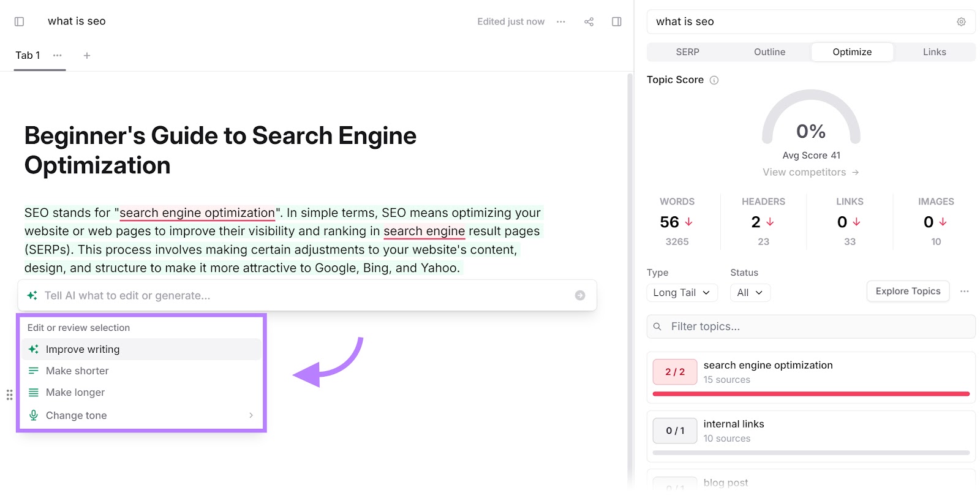The height and width of the screenshot is (498, 980).
Task: Click the '10 sources' text
Action: 726,439
